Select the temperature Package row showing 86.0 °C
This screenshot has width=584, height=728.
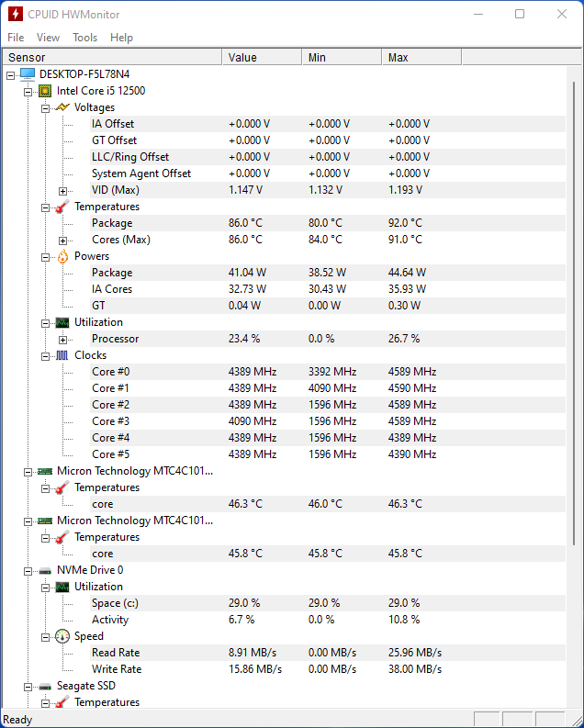click(328, 223)
